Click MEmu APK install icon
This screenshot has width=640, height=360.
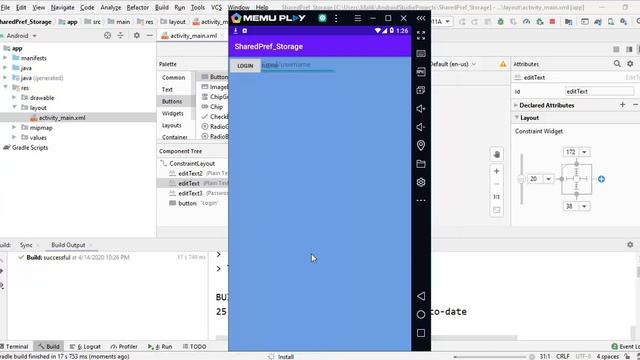coord(421,72)
